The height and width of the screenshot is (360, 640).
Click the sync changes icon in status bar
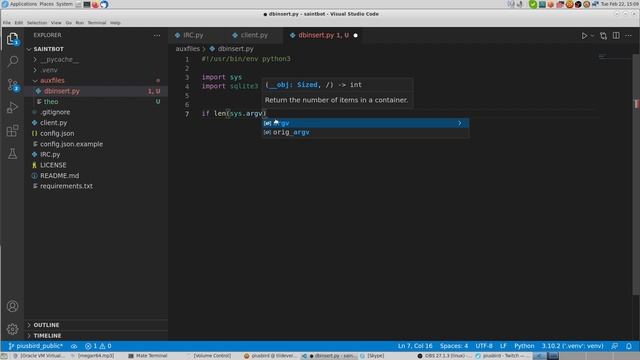74,346
